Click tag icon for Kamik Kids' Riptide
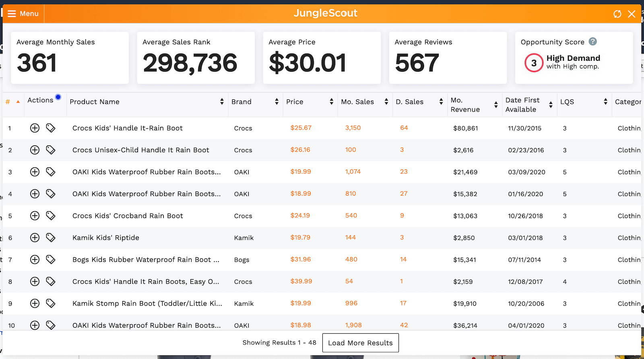644x359 pixels. click(50, 237)
